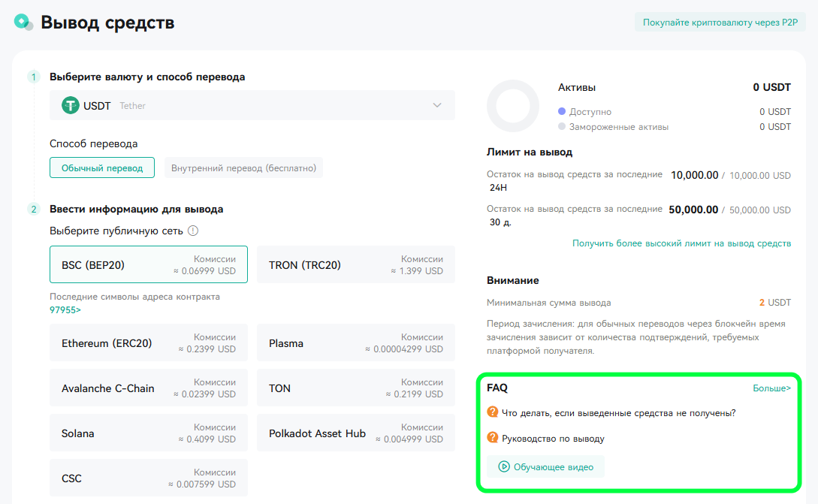Select TRON (TRC20) network option
Viewport: 818px width, 504px height.
[x=356, y=264]
